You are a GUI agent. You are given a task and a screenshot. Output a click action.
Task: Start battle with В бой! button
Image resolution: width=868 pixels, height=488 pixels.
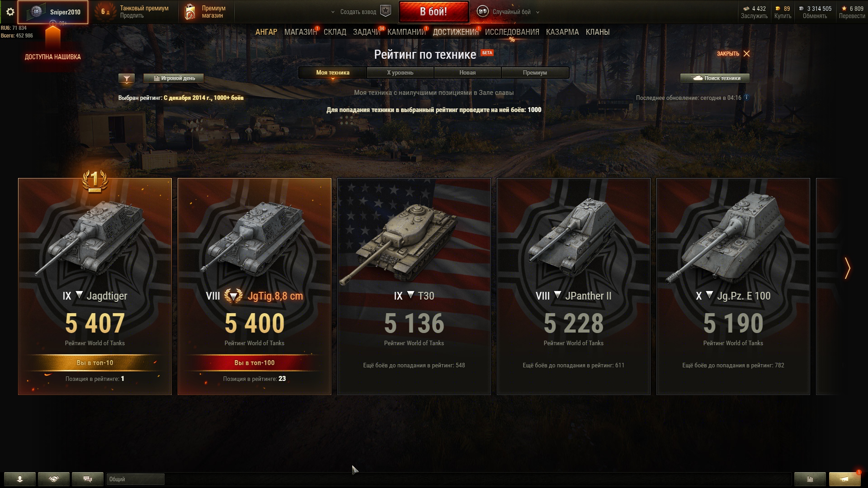[434, 12]
